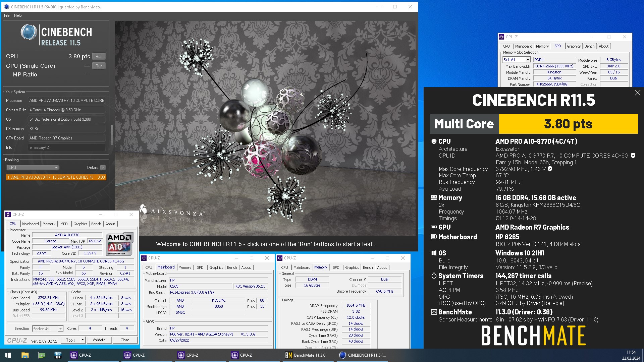Viewport: 644px width, 362px height.
Task: Click the Info field showing emisssary42
Action: click(67, 147)
